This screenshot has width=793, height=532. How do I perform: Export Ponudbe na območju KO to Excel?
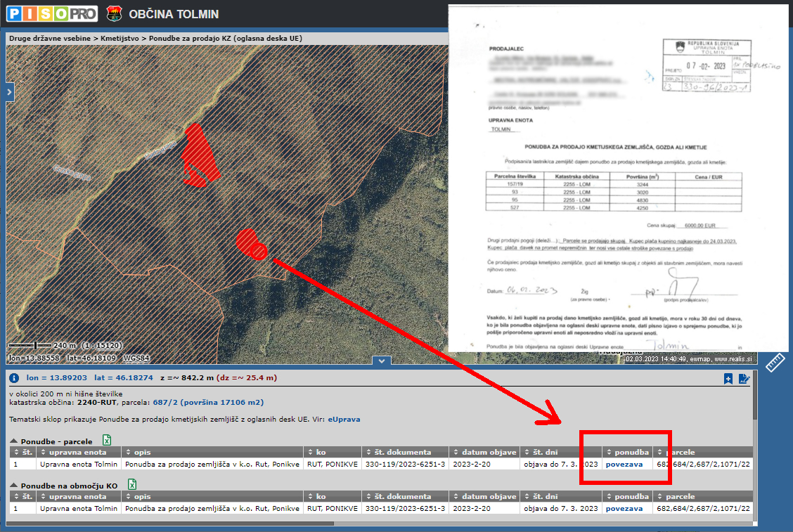tap(131, 484)
